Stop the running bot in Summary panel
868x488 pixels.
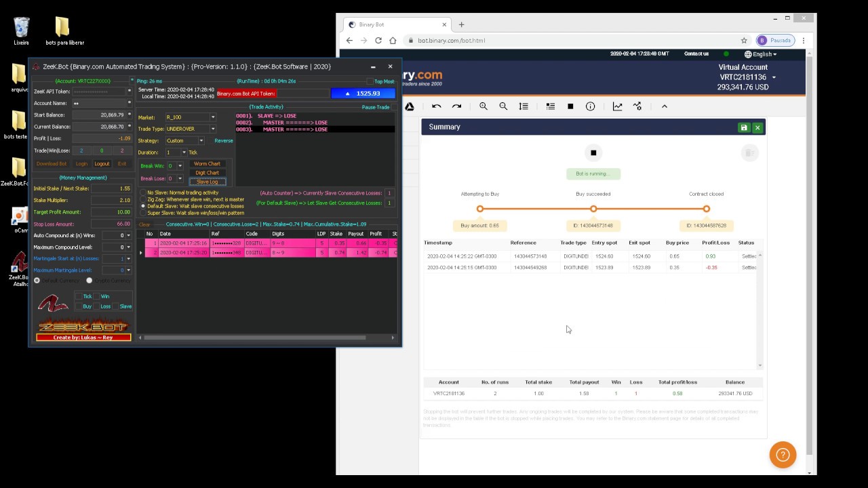(593, 153)
